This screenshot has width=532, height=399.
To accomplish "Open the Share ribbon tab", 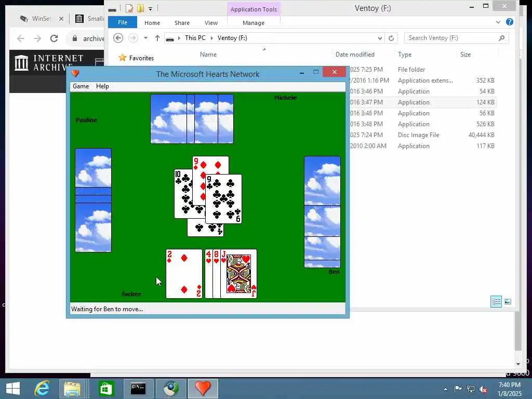I will point(182,23).
